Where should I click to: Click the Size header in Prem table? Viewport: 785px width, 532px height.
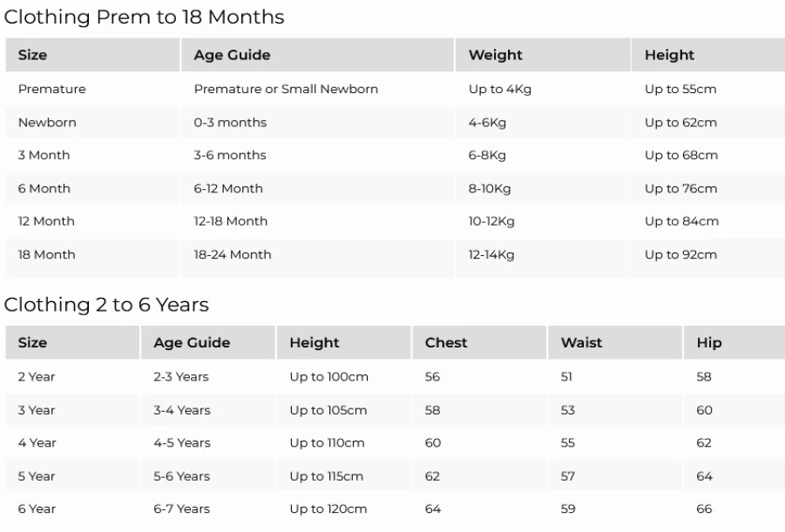(x=92, y=55)
